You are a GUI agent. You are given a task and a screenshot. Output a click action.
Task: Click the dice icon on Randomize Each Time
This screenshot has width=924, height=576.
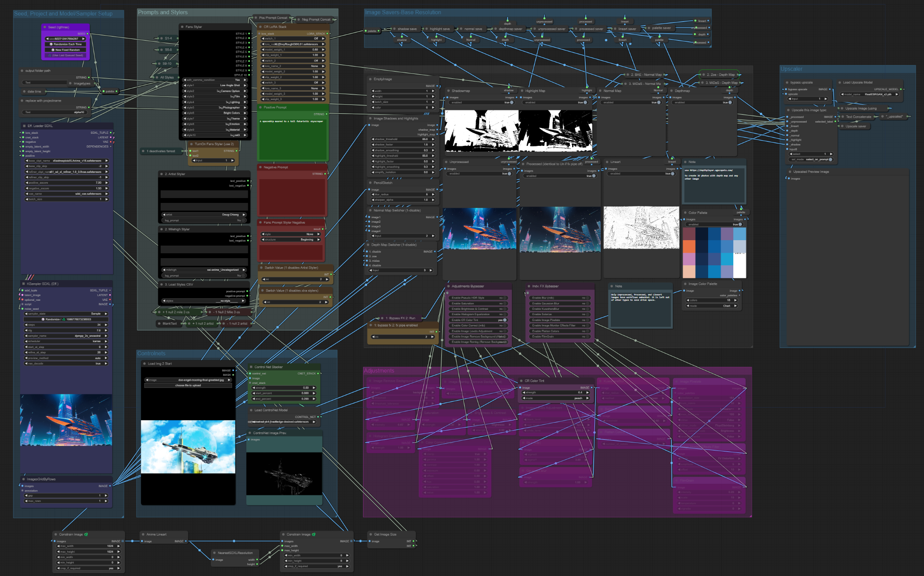click(52, 44)
